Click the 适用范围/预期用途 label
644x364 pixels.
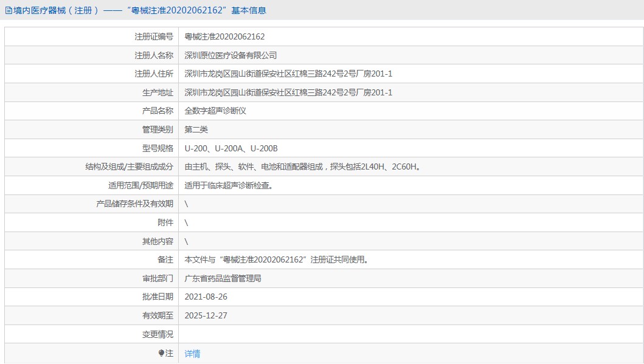point(140,185)
